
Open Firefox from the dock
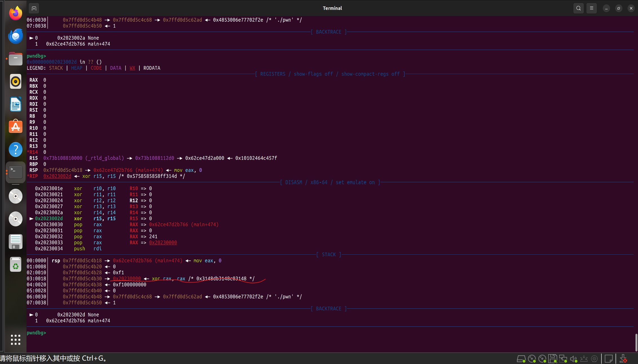[15, 13]
